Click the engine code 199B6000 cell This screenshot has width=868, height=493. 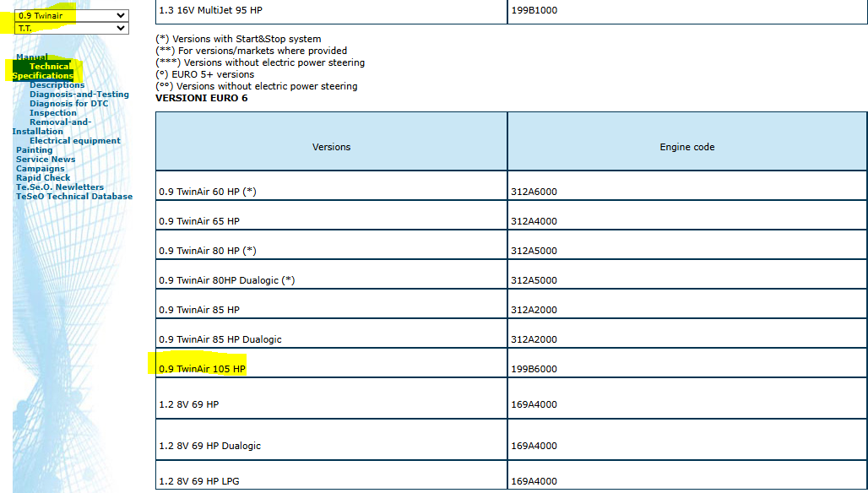534,369
